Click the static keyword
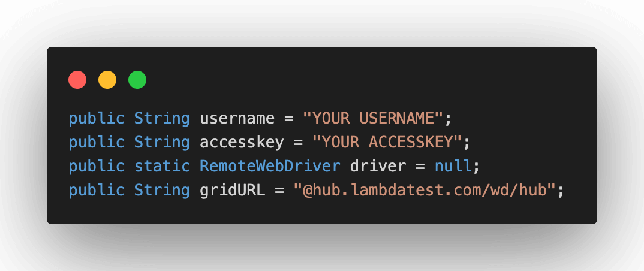Screen dimensions: 644x271 [162, 166]
